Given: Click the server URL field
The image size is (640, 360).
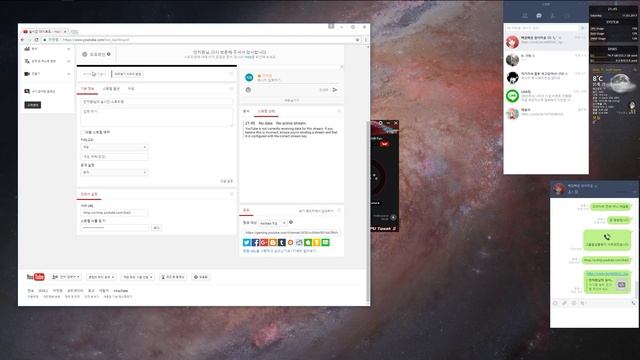Looking at the screenshot, I should (114, 213).
